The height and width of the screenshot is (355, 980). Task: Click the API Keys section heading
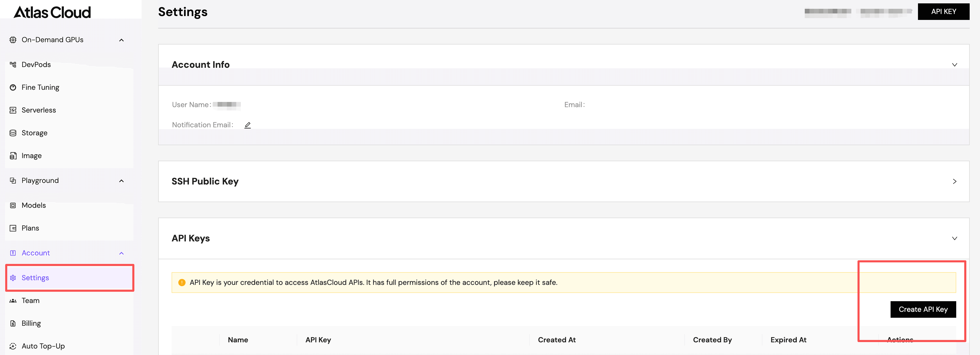(x=190, y=239)
